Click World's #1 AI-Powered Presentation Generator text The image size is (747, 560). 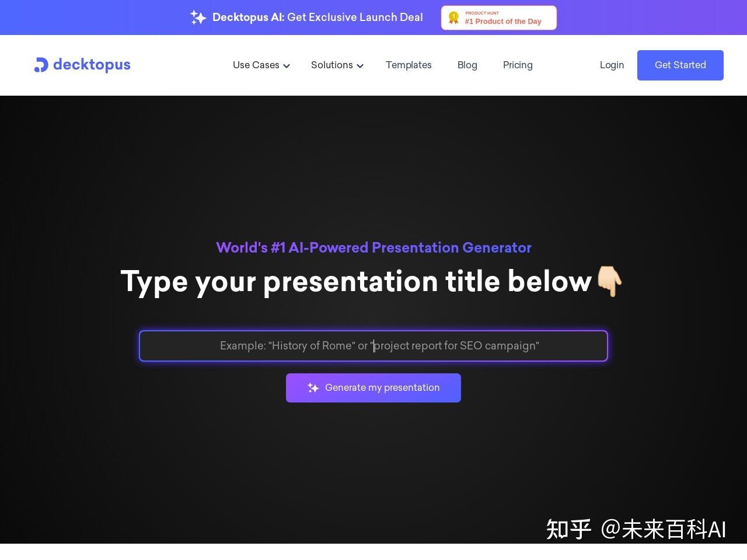tap(373, 247)
